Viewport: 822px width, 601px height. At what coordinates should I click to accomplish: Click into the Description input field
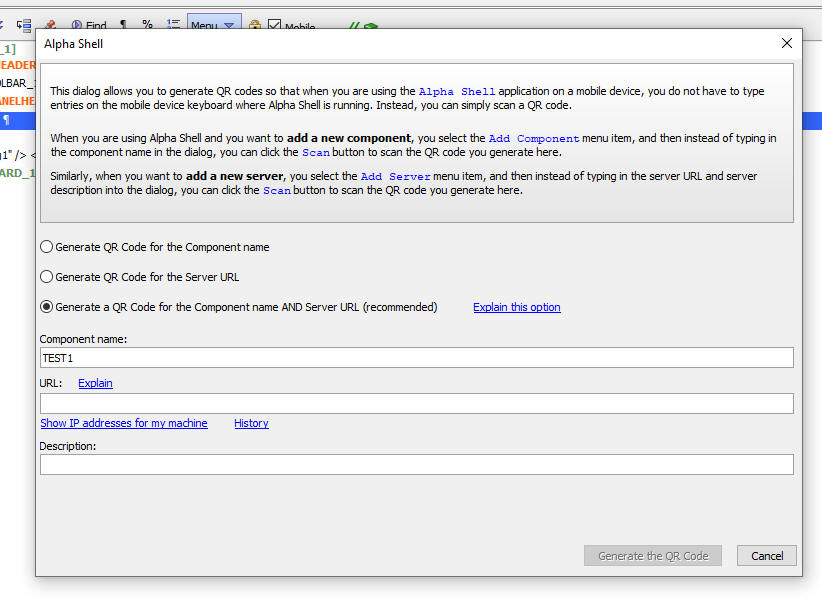417,465
